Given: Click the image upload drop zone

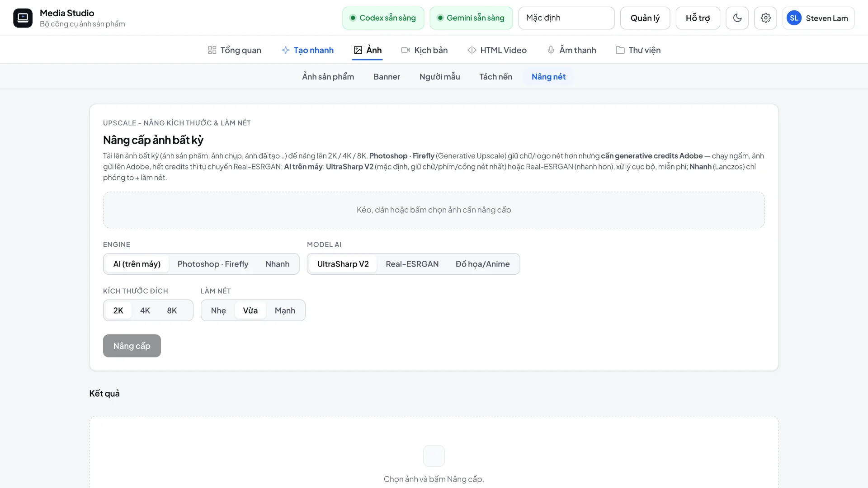Looking at the screenshot, I should tap(434, 210).
